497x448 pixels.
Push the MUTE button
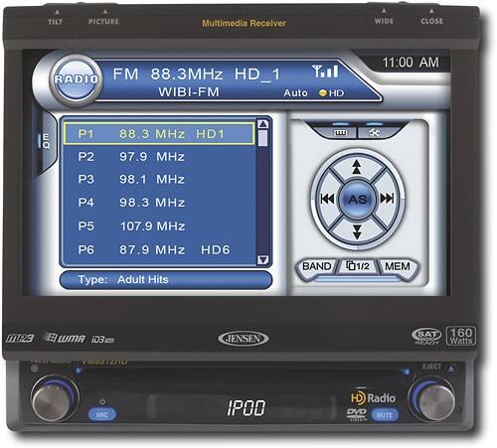click(x=384, y=414)
